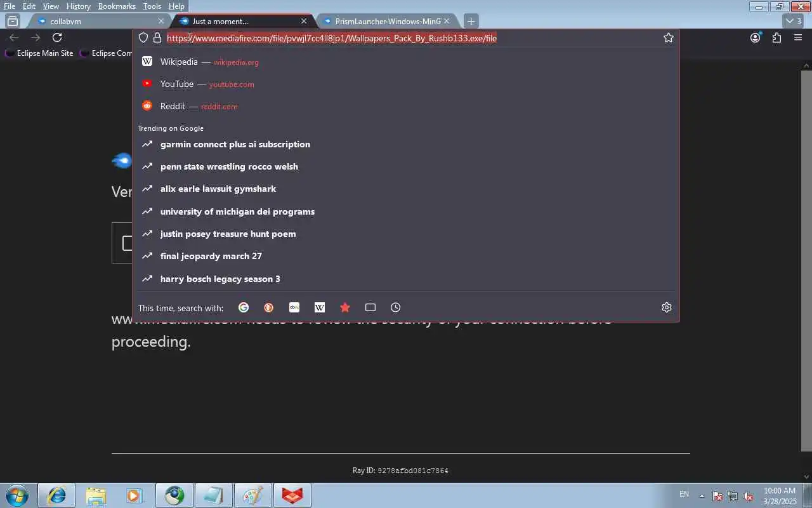Select trending search garmin connect plus ai subscription
The height and width of the screenshot is (508, 812).
click(x=406, y=144)
